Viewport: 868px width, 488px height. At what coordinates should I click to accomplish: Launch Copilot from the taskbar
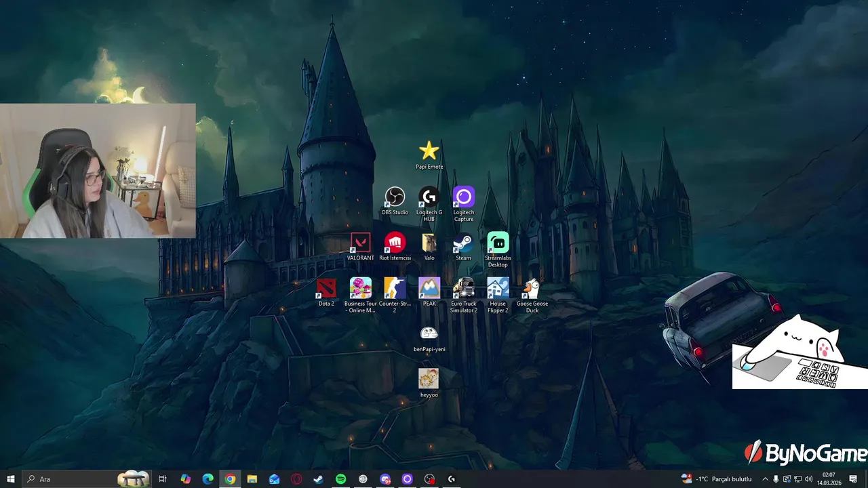(x=186, y=479)
